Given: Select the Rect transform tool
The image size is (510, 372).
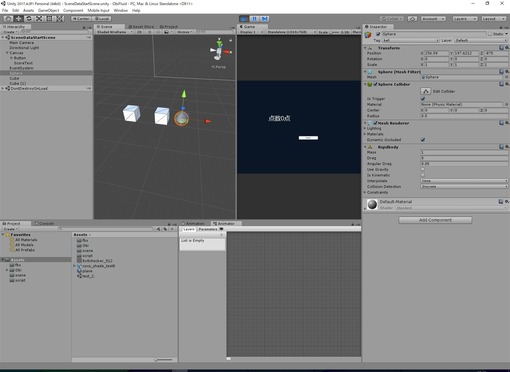Looking at the screenshot, I should 49,19.
